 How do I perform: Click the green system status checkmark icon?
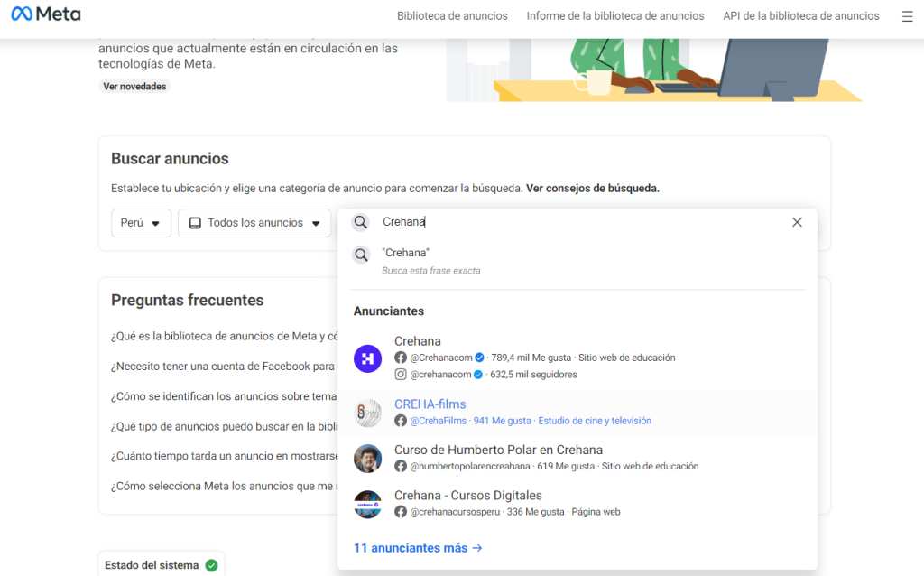(x=211, y=565)
